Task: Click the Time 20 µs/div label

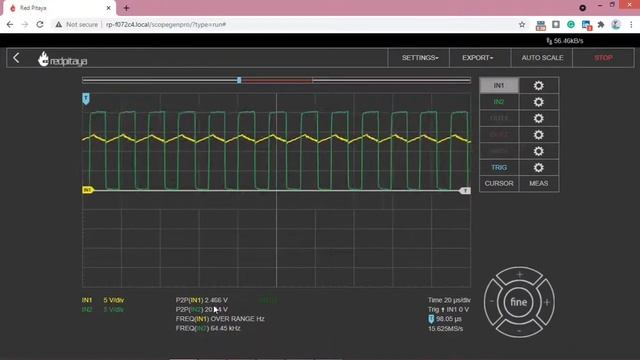Action: 449,300
